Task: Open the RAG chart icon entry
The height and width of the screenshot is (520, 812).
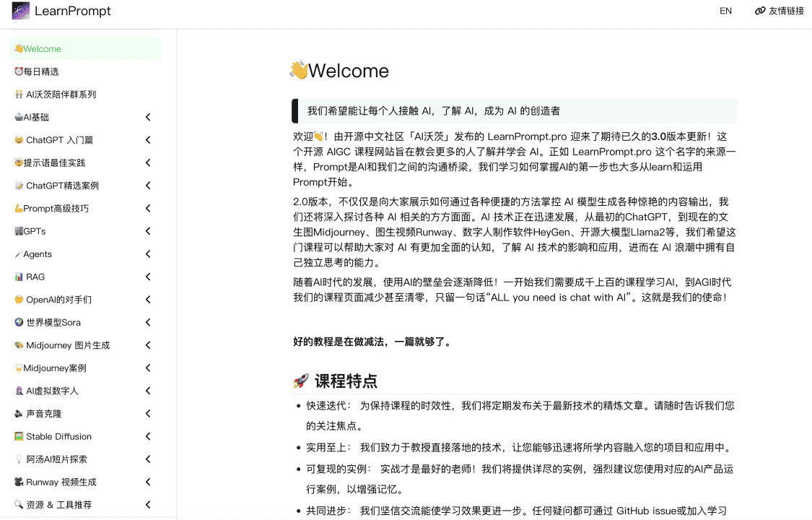Action: 19,277
